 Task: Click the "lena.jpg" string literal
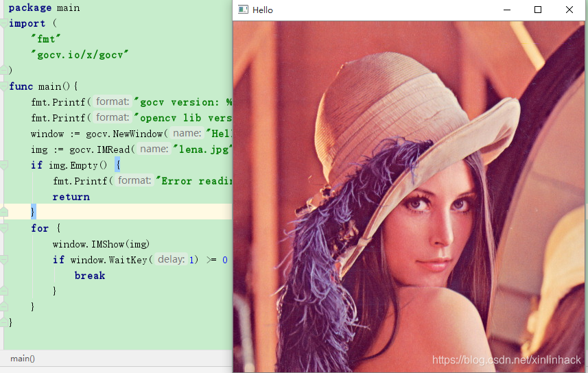[x=203, y=149]
